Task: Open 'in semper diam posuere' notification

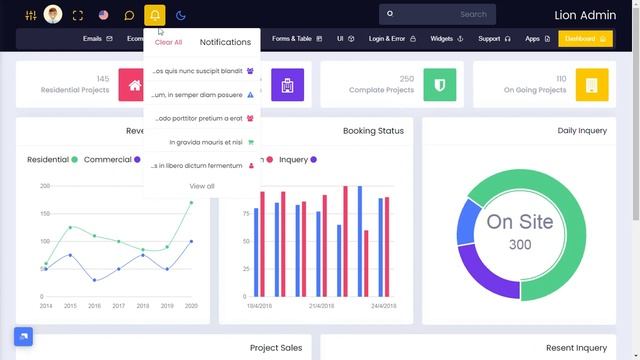Action: [202, 95]
